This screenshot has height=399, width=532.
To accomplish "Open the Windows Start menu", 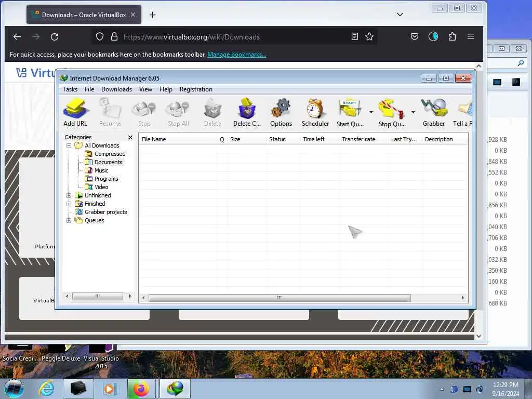I will tap(14, 389).
